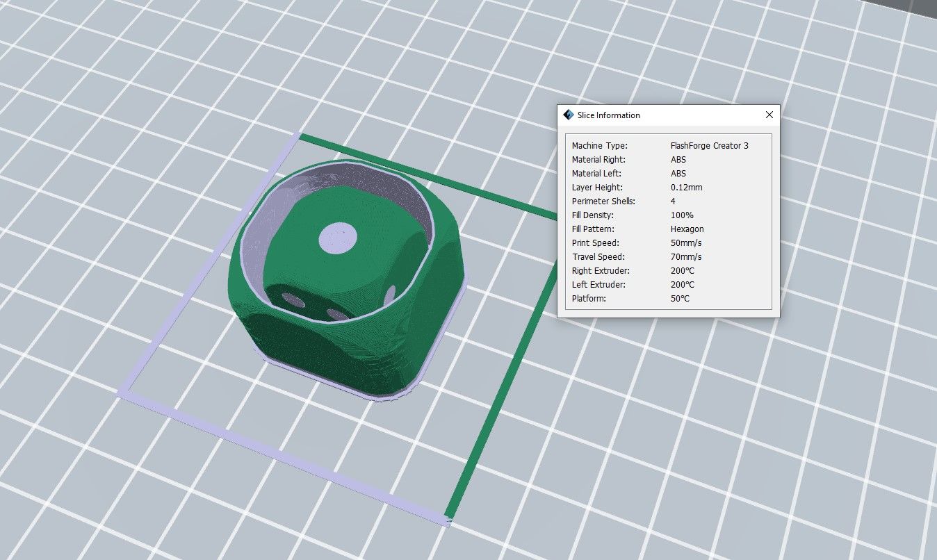Click the FlashForge logo in dialog title

pos(568,115)
